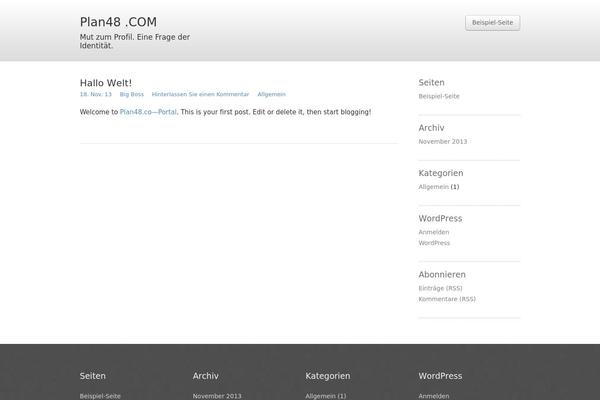Open November 2013 in footer Archiv column
600x400 pixels.
point(217,396)
